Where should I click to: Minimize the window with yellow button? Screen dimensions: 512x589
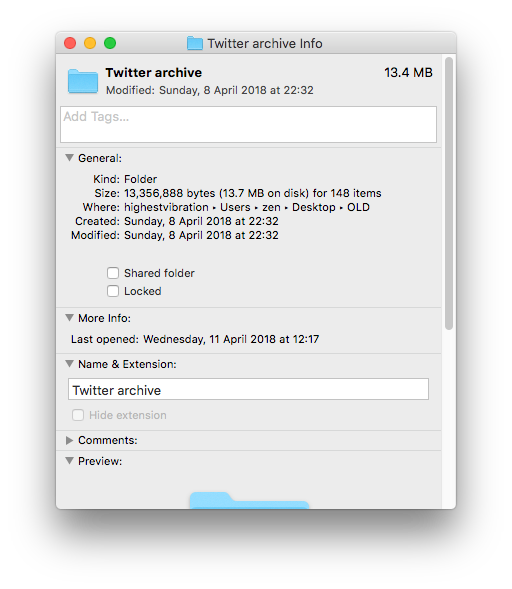coord(90,43)
